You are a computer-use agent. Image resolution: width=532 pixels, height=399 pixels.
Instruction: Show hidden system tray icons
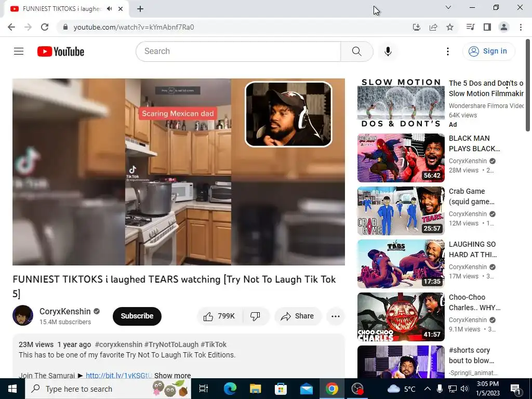click(x=428, y=389)
